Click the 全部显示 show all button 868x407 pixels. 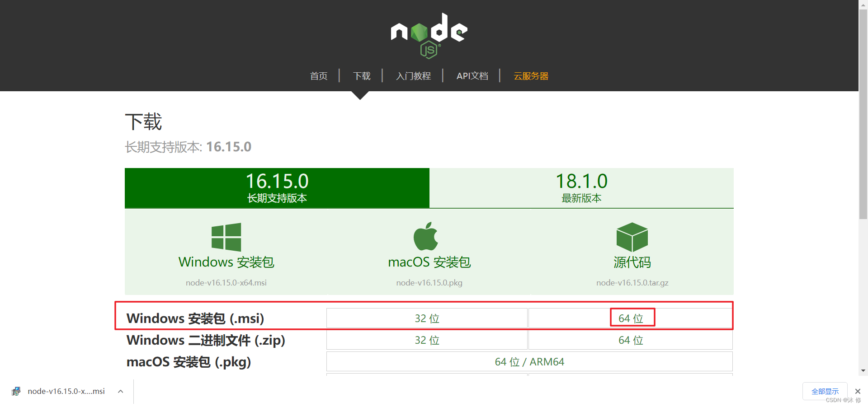[x=825, y=391]
